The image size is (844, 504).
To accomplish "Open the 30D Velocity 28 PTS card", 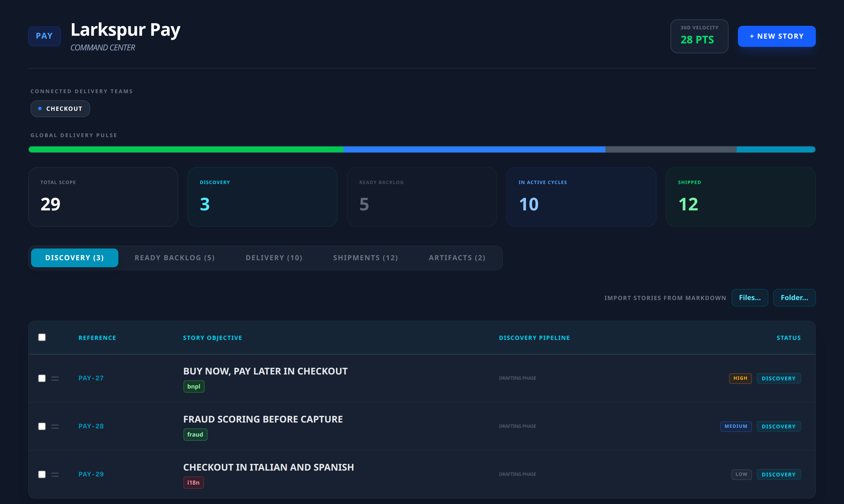I will click(x=699, y=36).
